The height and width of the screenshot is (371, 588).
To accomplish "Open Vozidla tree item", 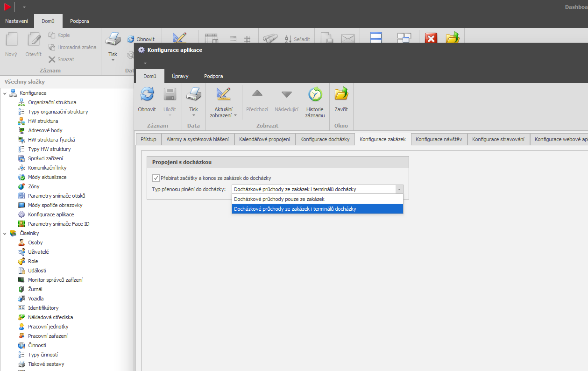I will (x=37, y=299).
